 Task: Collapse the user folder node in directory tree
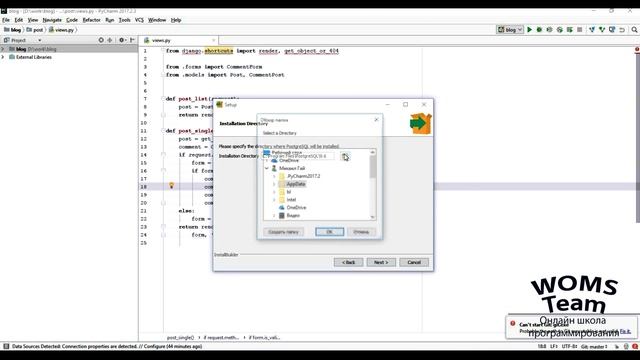click(267, 168)
